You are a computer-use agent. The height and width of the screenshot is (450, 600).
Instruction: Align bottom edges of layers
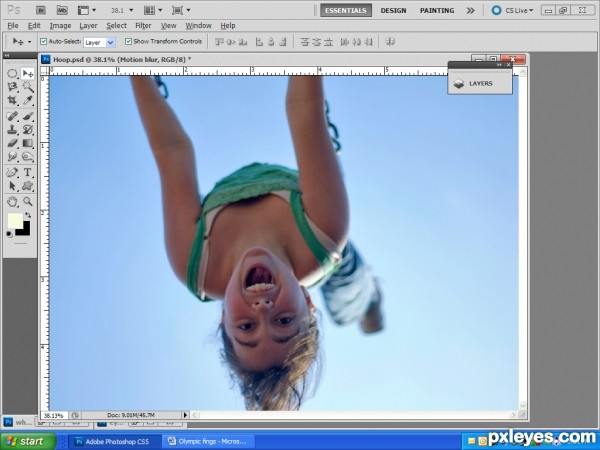click(x=243, y=42)
